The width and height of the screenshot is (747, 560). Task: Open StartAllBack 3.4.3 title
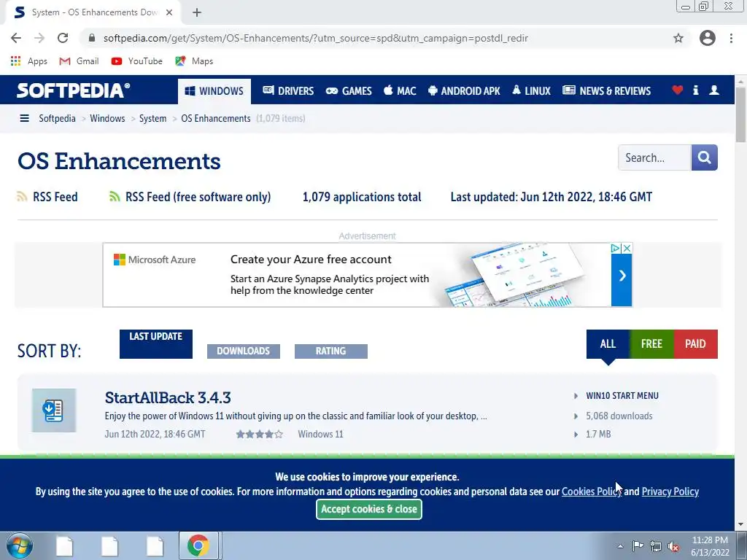point(168,397)
